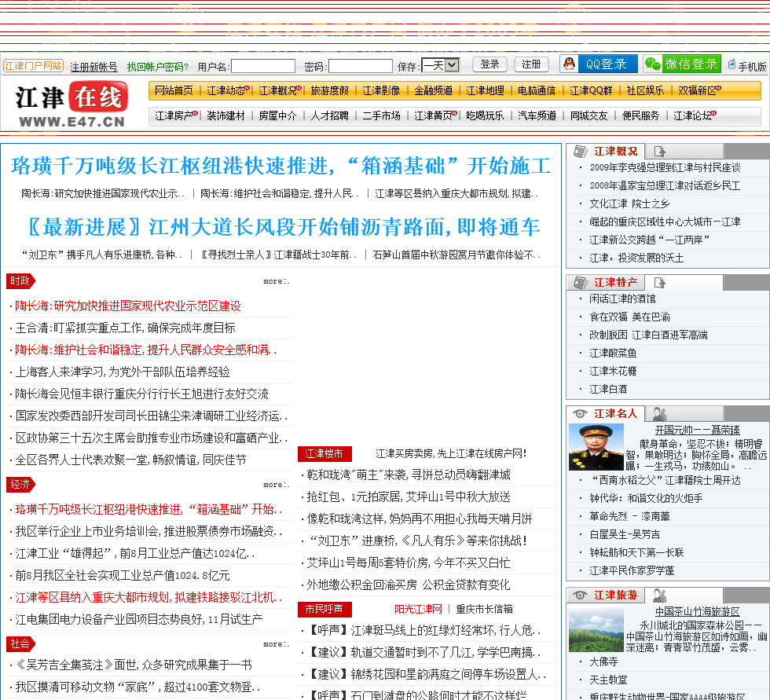Open the 中国茶山竹海旅游区 title link
Image resolution: width=770 pixels, height=700 pixels.
pos(698,612)
